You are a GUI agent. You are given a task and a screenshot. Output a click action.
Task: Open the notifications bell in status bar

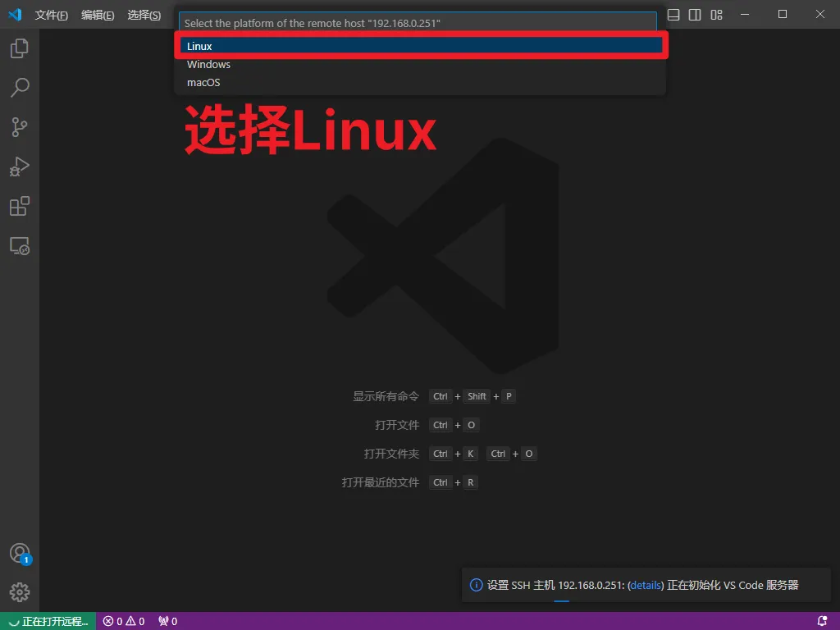(822, 621)
